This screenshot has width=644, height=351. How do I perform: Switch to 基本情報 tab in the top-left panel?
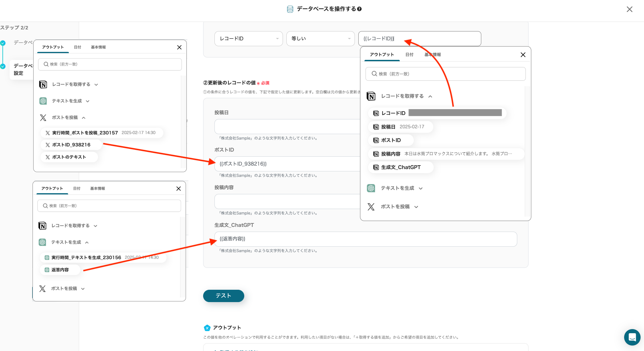tap(98, 47)
